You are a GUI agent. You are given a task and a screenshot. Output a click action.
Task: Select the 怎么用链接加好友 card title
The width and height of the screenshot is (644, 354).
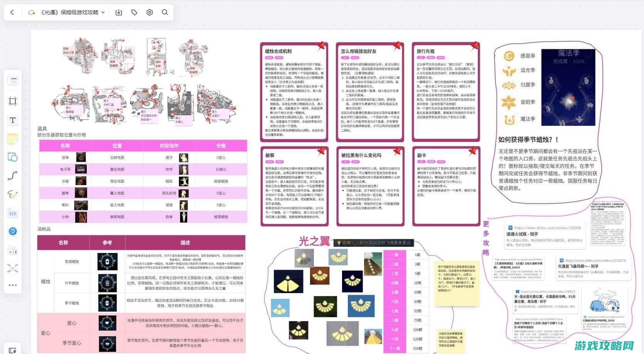(x=358, y=51)
